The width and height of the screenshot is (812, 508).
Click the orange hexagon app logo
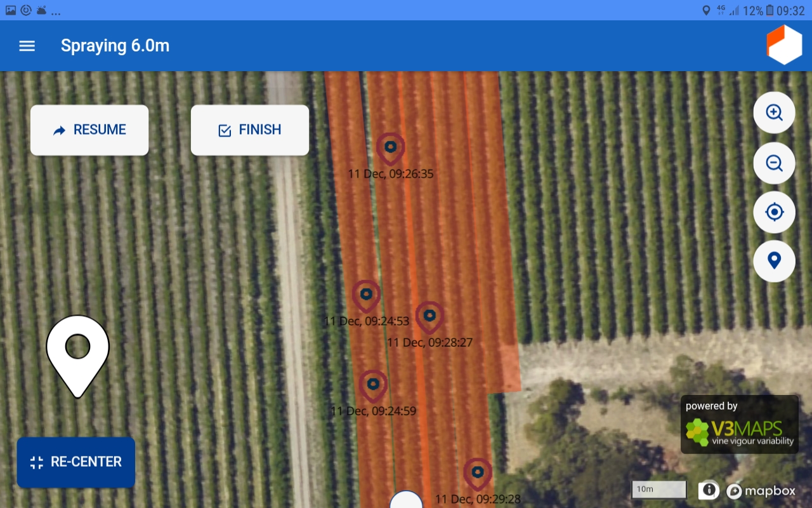[785, 45]
